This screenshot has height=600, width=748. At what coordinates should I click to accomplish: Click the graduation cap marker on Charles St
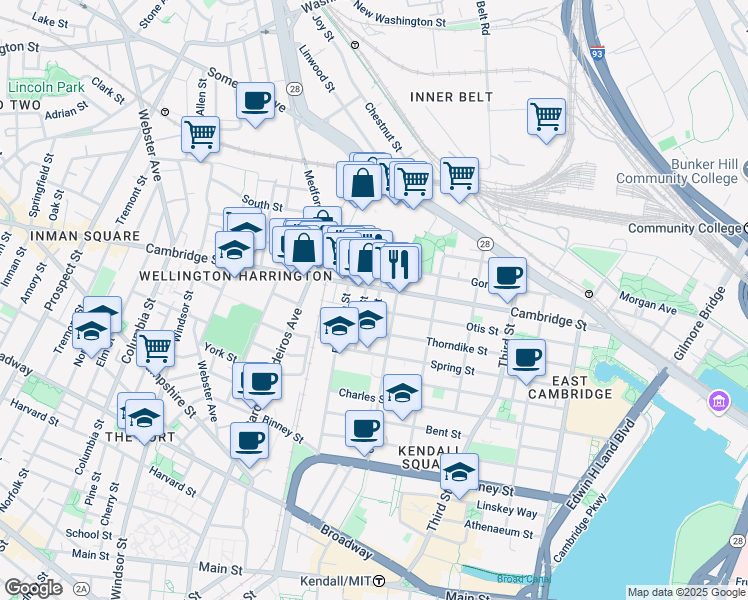pos(402,393)
